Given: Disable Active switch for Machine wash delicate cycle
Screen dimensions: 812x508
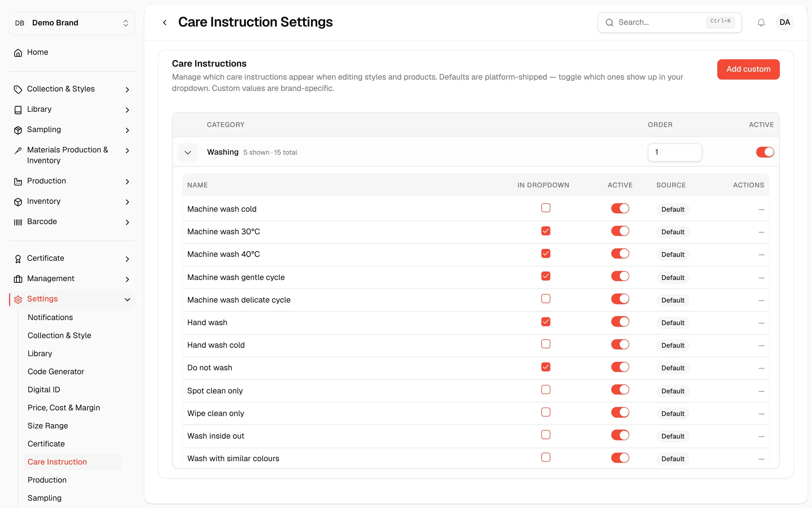Looking at the screenshot, I should [x=620, y=299].
